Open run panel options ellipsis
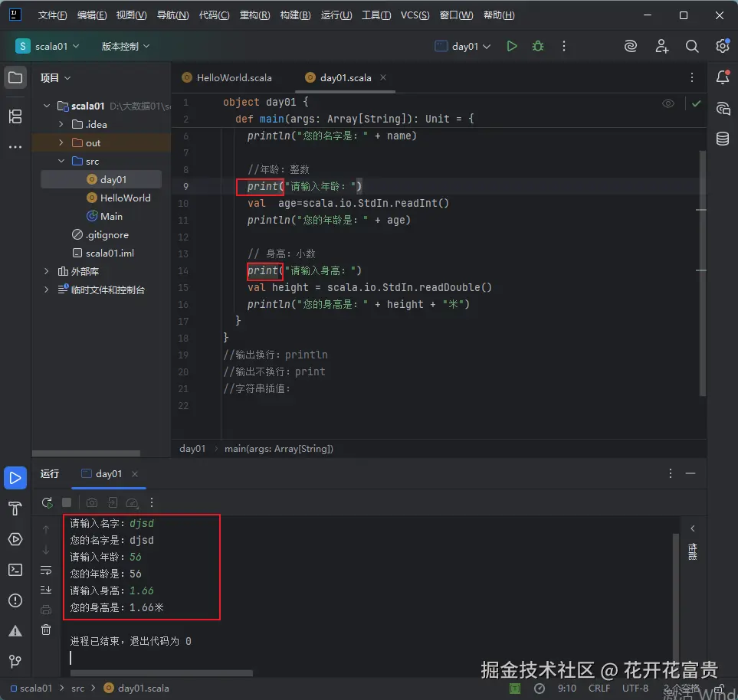Viewport: 738px width, 700px height. (x=671, y=473)
